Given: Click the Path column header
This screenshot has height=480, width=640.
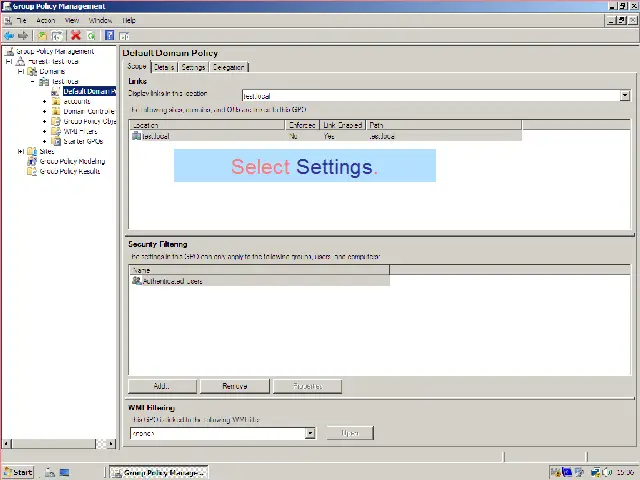Looking at the screenshot, I should [x=444, y=125].
